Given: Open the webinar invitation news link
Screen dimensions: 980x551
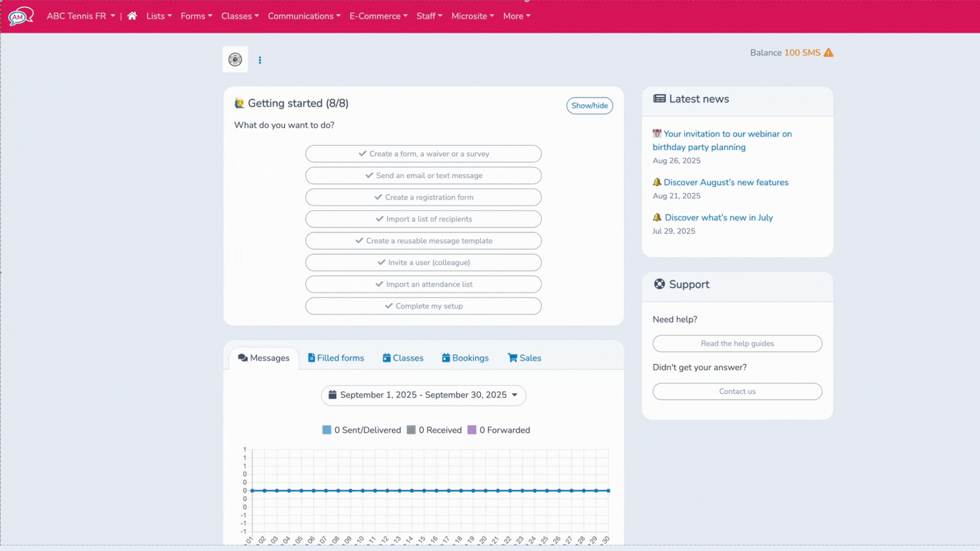Looking at the screenshot, I should (x=722, y=140).
